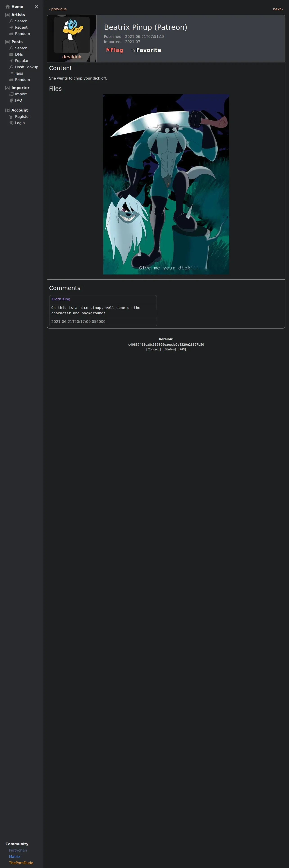
Task: Click the sparkle icon beside Popular
Action: point(11,61)
